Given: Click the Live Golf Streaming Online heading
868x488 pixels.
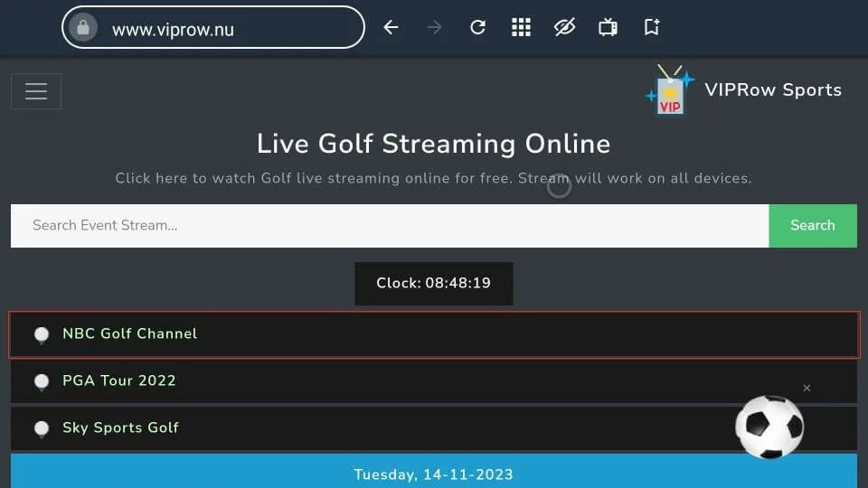Looking at the screenshot, I should (x=433, y=144).
